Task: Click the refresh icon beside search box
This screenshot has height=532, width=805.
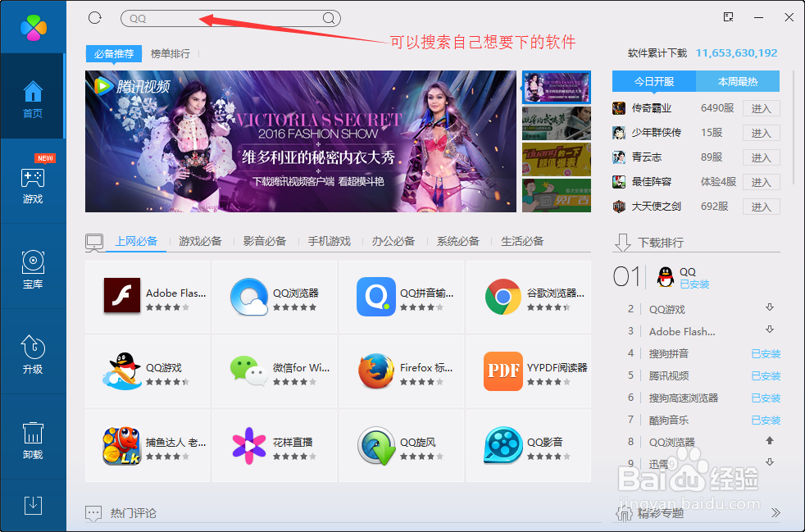Action: point(95,18)
